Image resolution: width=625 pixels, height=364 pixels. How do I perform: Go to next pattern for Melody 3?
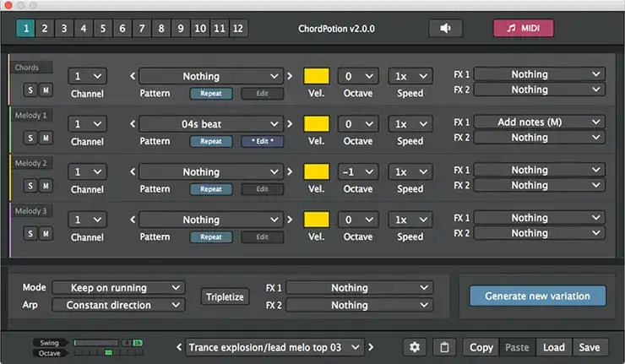pyautogui.click(x=290, y=220)
